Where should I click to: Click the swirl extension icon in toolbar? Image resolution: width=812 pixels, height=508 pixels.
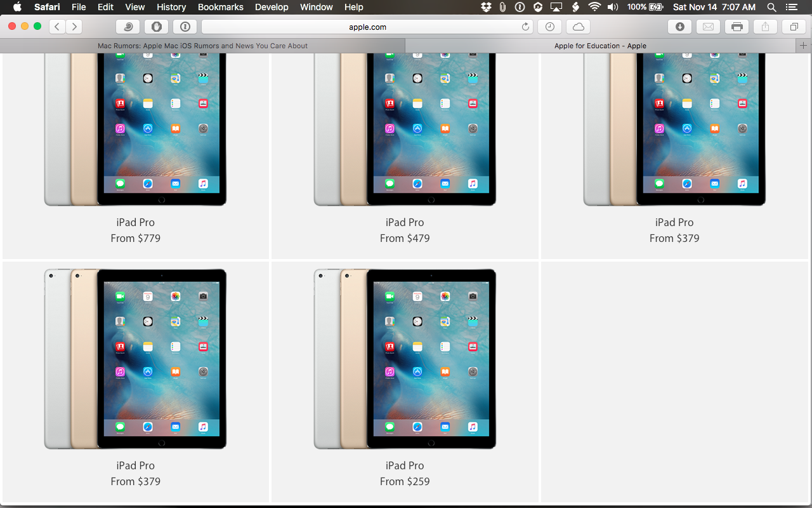pos(128,27)
